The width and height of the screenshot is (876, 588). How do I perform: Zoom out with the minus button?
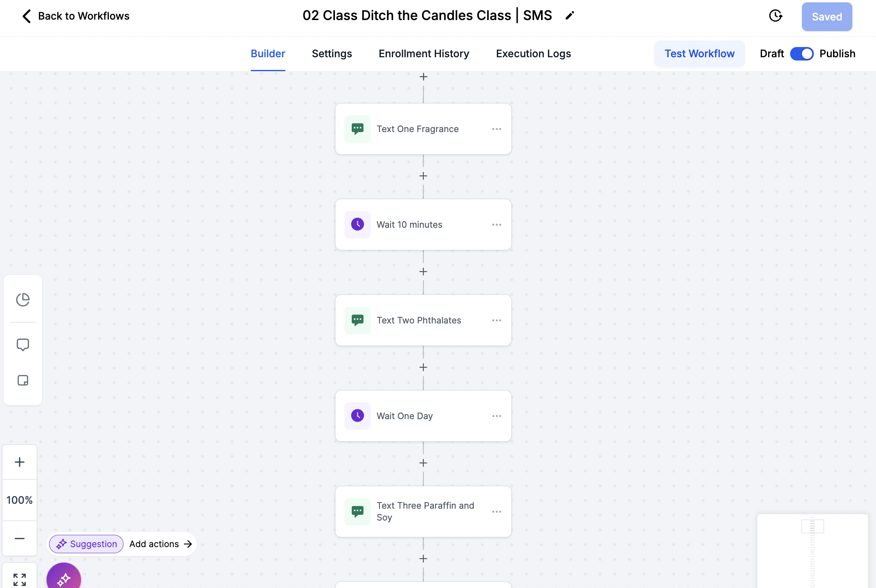(x=20, y=539)
